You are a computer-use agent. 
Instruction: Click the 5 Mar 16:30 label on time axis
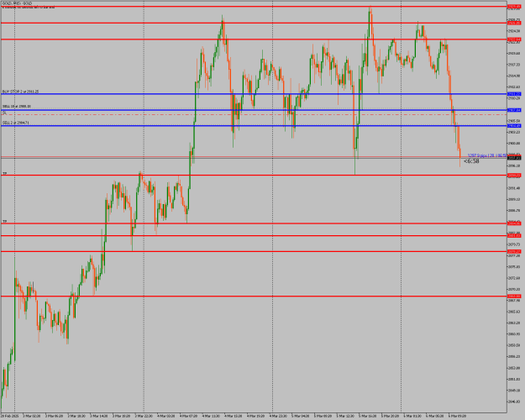coord(367,416)
